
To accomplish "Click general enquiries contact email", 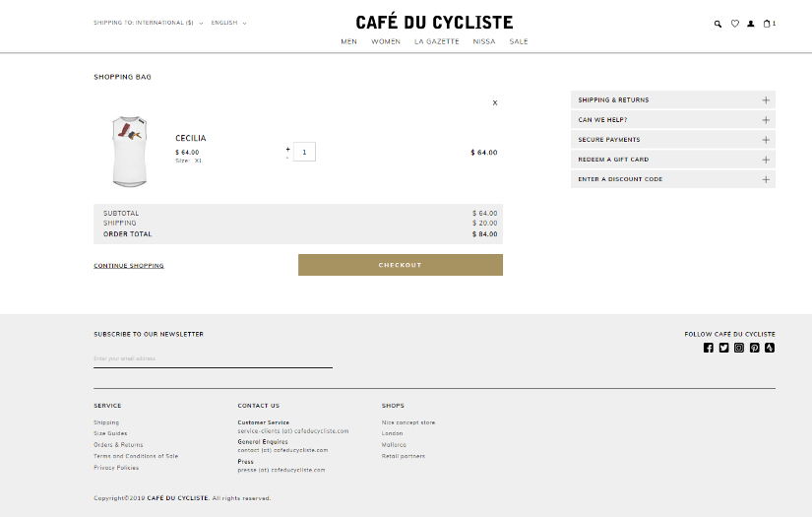I will pyautogui.click(x=282, y=450).
